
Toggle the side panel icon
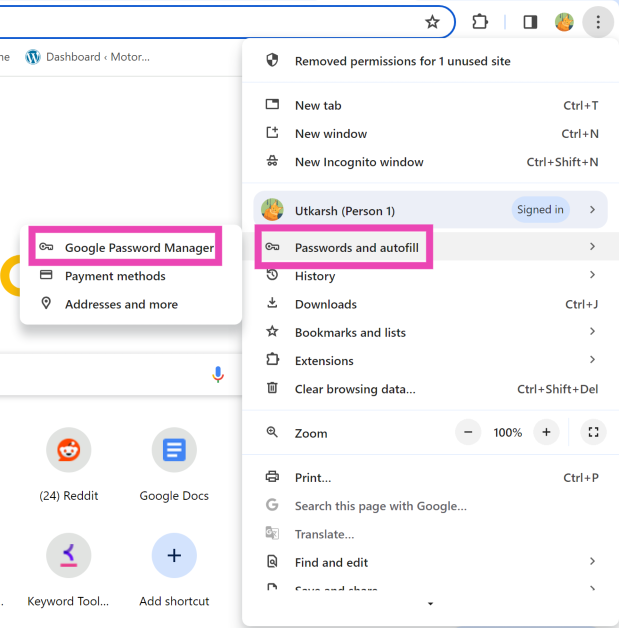530,22
